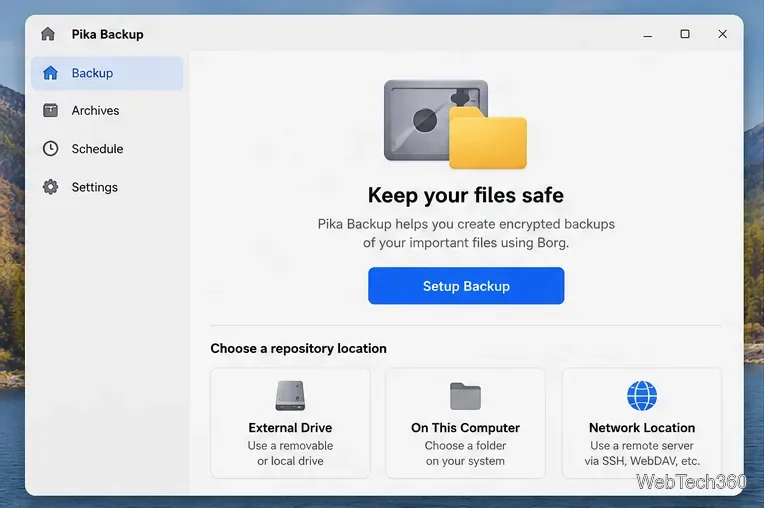Click the 'Choose a repository location' heading
The width and height of the screenshot is (764, 508).
[x=299, y=349]
